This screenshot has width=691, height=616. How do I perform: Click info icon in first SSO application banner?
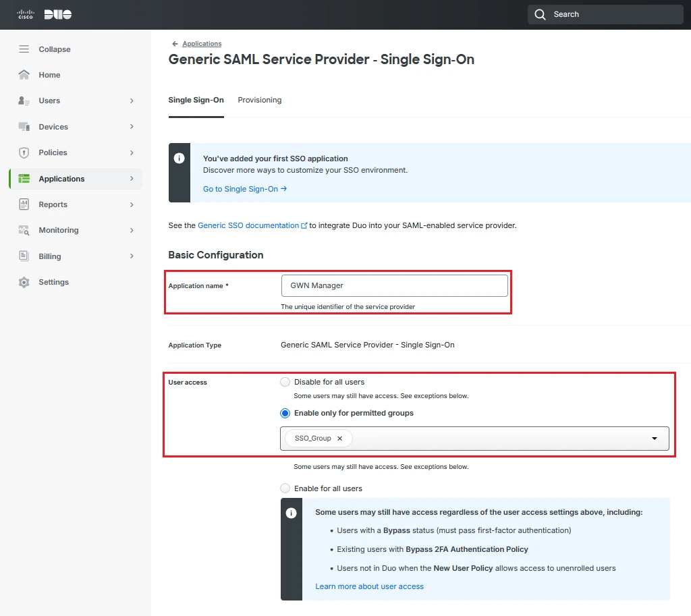179,158
